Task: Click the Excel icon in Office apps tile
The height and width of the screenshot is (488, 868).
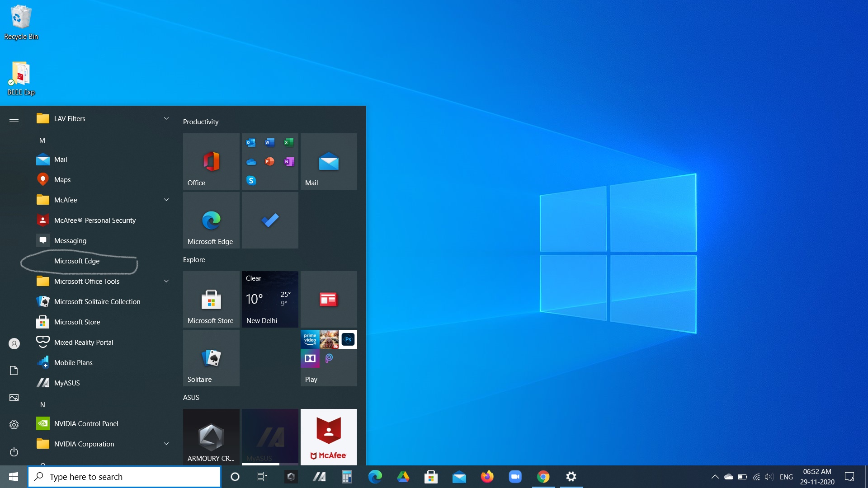Action: click(x=289, y=142)
